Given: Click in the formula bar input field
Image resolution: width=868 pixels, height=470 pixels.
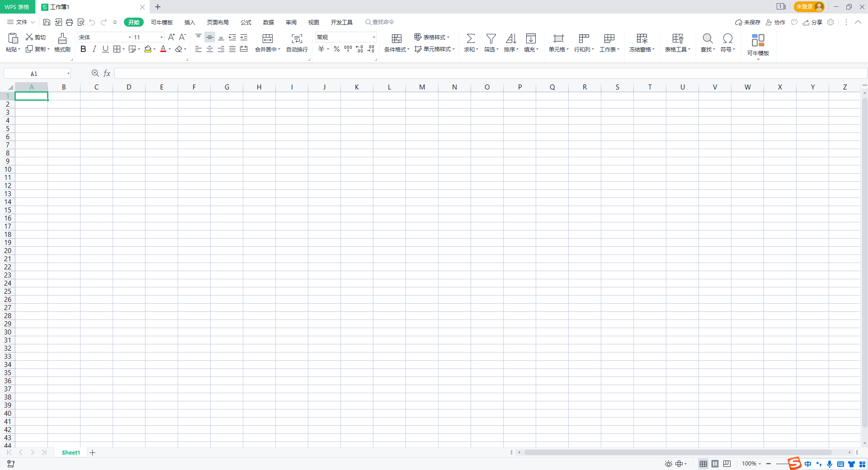Looking at the screenshot, I should coord(491,73).
